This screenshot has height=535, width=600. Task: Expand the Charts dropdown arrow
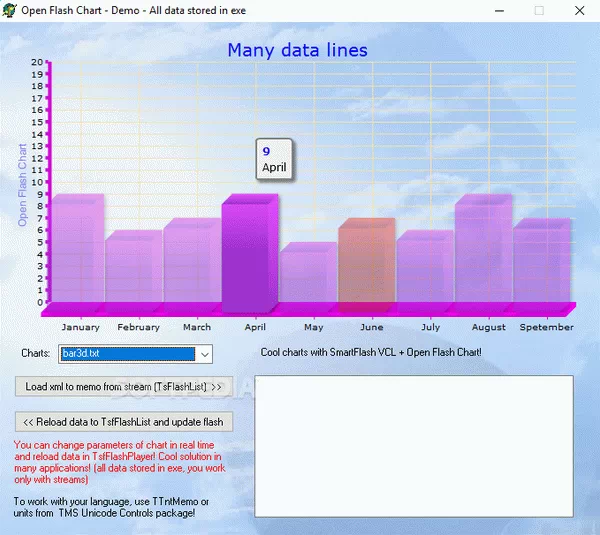pos(204,354)
